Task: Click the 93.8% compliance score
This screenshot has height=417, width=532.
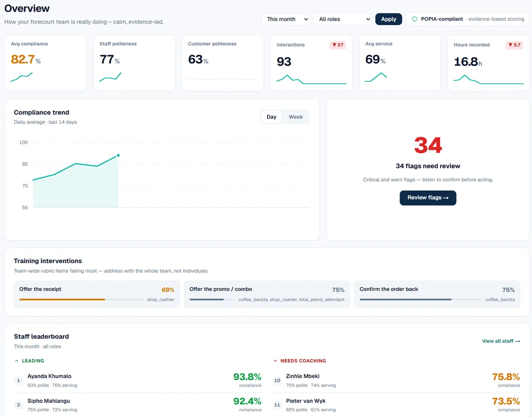Action: click(x=247, y=377)
